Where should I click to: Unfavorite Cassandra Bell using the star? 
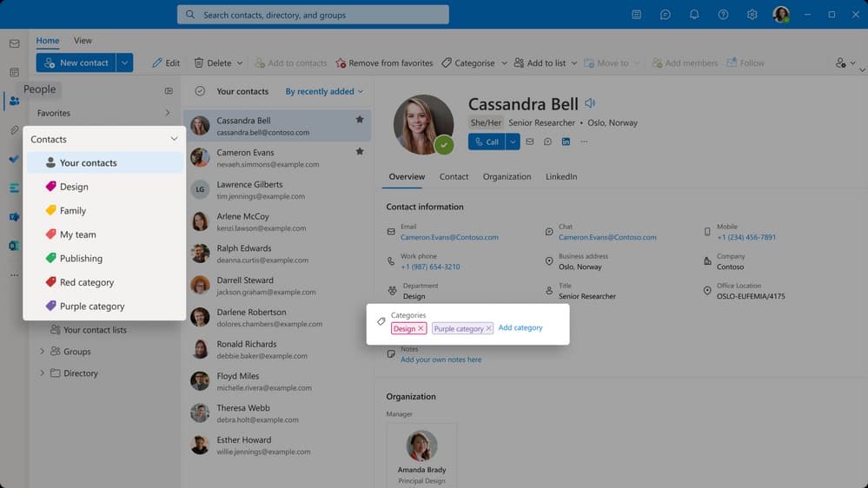360,120
